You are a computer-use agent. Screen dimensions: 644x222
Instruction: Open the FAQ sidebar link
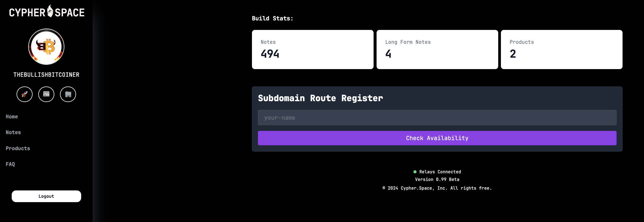(x=10, y=164)
